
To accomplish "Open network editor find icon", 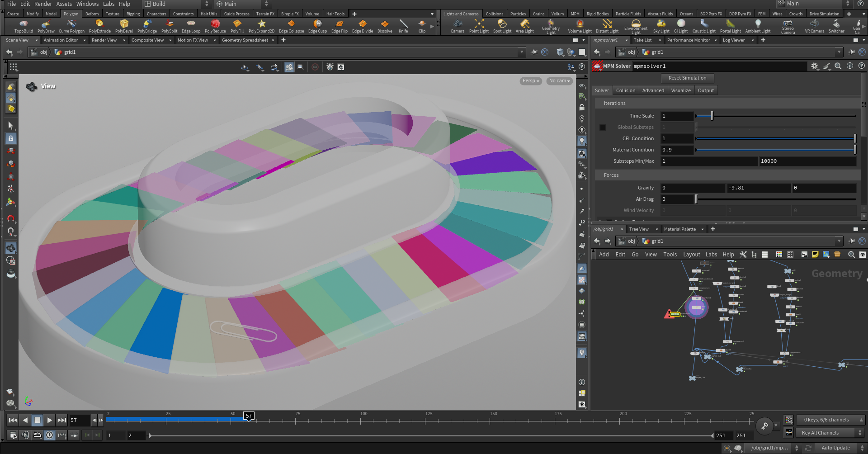I will point(851,255).
